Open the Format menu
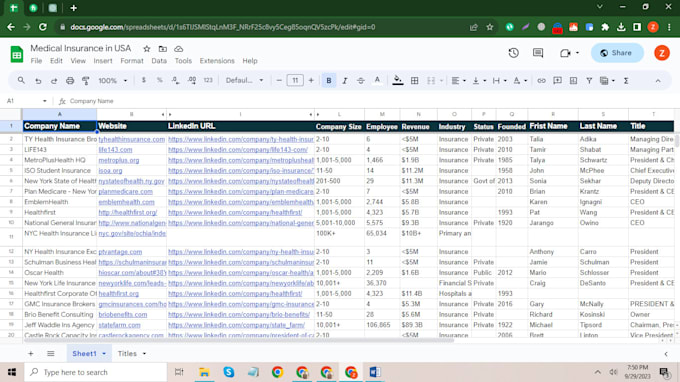This screenshot has height=382, width=680. 132,61
